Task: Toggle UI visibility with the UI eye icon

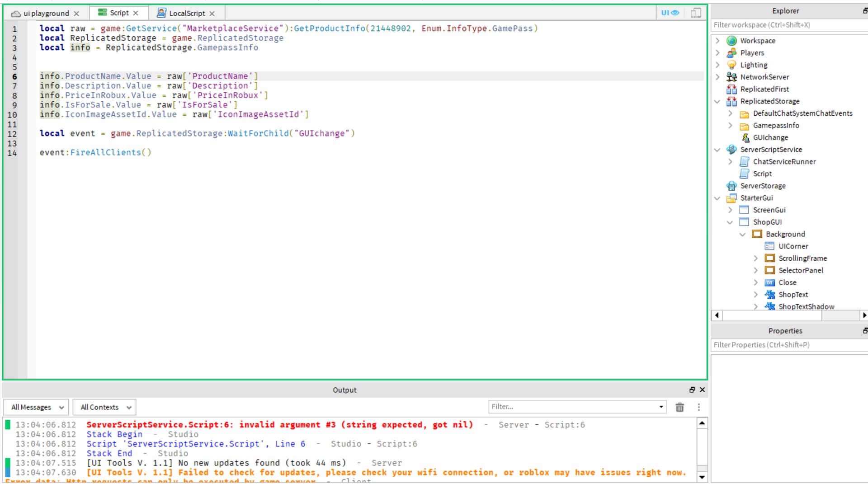Action: (670, 13)
